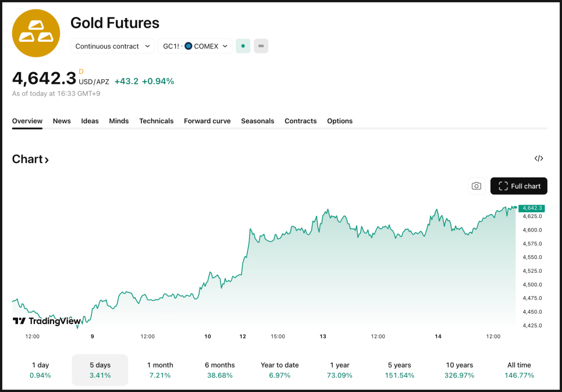Open the embed code icon
This screenshot has width=562, height=392.
click(539, 159)
